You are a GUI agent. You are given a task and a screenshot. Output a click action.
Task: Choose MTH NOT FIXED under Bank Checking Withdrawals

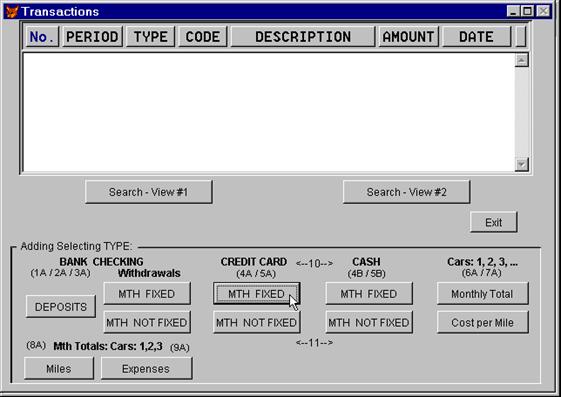point(147,323)
